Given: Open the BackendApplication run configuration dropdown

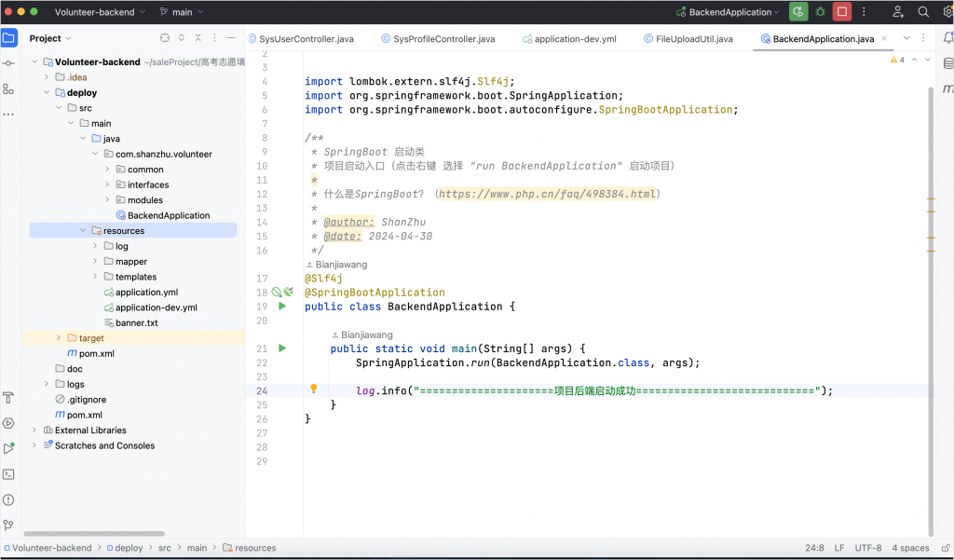Looking at the screenshot, I should pos(731,12).
